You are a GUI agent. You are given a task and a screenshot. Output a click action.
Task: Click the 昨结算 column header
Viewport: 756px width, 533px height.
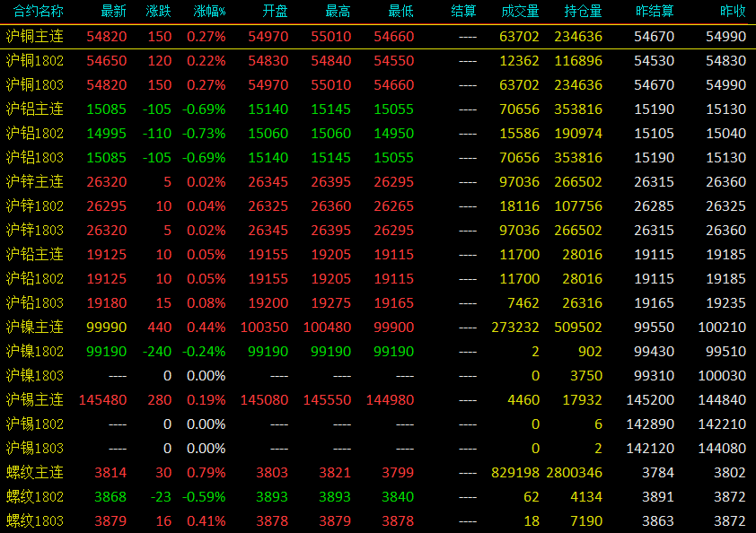tap(655, 11)
